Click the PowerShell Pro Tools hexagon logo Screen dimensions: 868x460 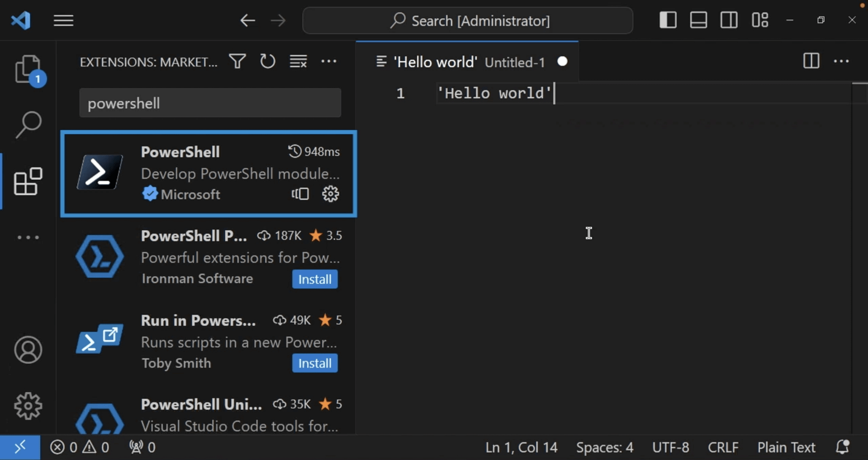pos(100,257)
